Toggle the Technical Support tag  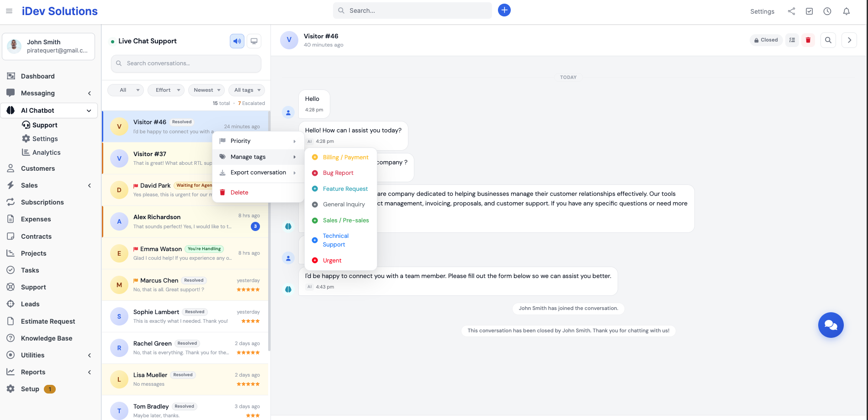tap(341, 240)
